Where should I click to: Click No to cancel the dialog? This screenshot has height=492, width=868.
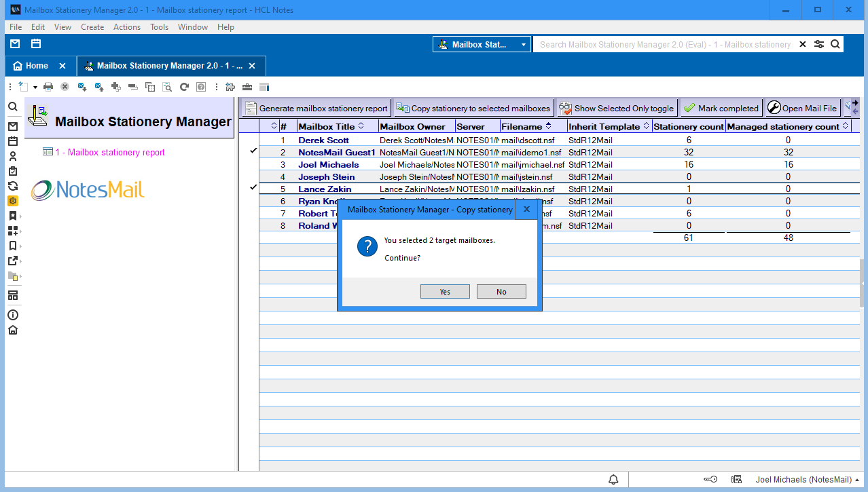coord(501,292)
